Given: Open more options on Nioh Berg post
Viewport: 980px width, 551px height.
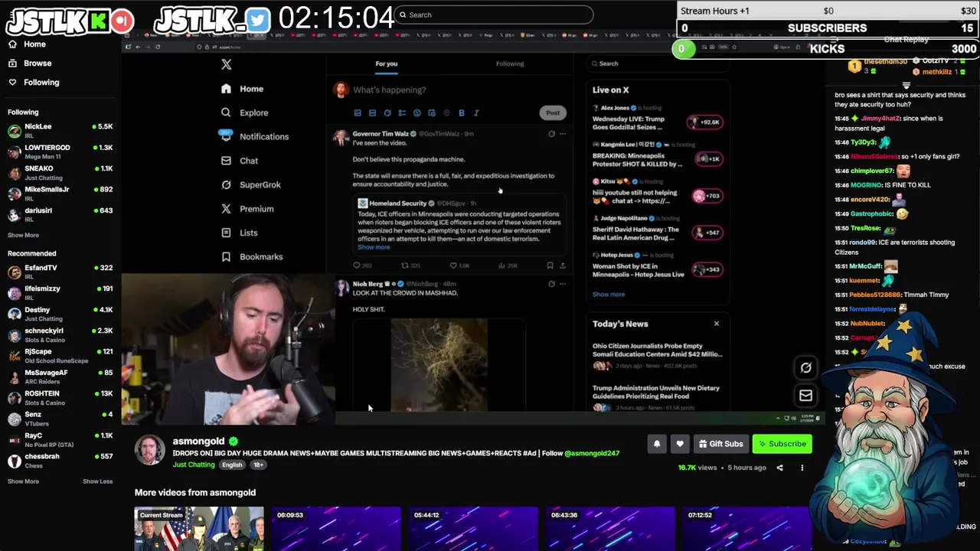Looking at the screenshot, I should click(563, 284).
